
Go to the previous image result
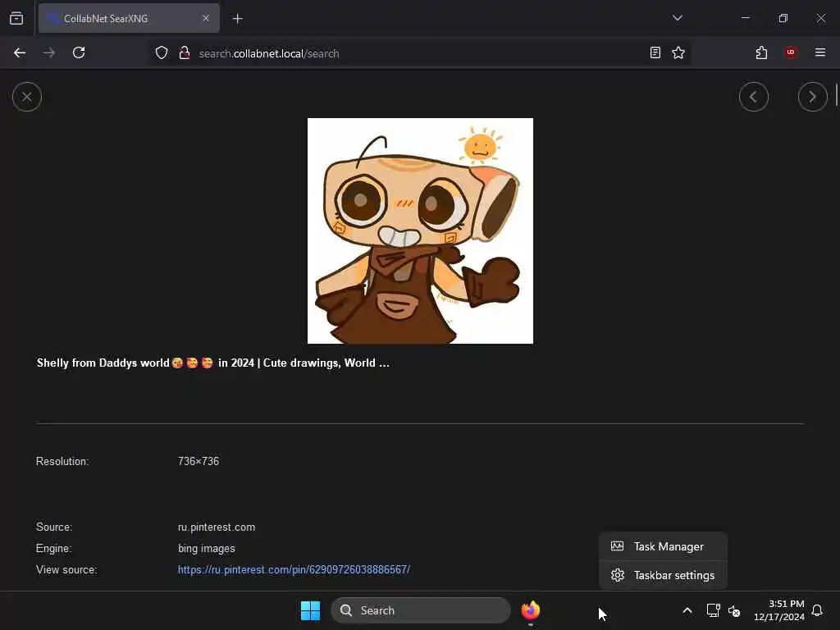pos(753,97)
